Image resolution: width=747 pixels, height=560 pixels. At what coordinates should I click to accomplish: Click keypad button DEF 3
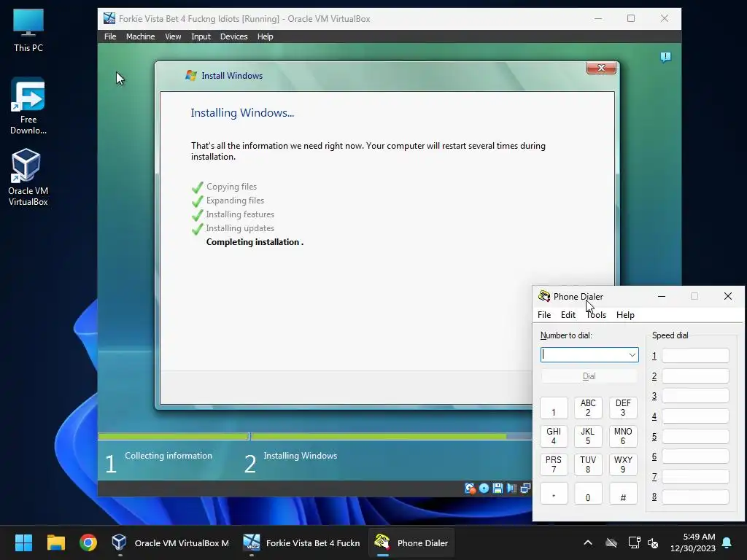click(623, 408)
